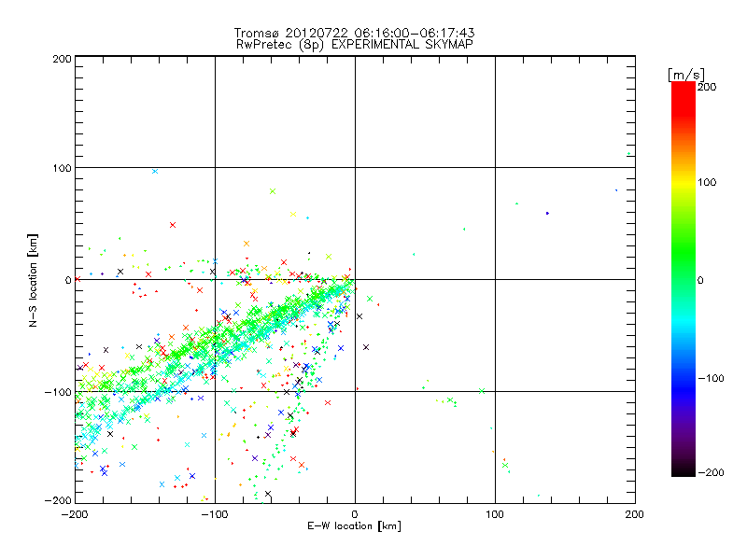Click the '0' label on the color bar
Image resolution: width=747 pixels, height=560 pixels.
pos(700,280)
